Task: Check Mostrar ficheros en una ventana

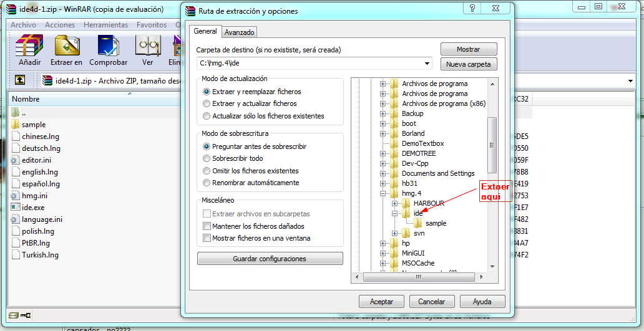Action: pyautogui.click(x=207, y=238)
